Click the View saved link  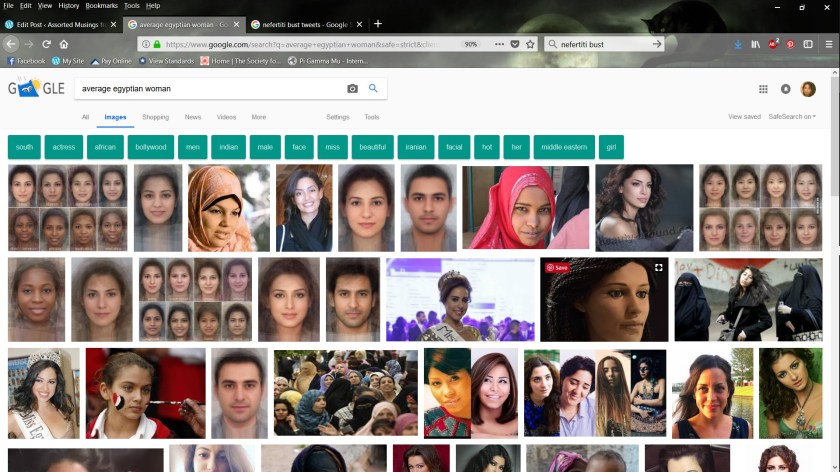tap(744, 117)
